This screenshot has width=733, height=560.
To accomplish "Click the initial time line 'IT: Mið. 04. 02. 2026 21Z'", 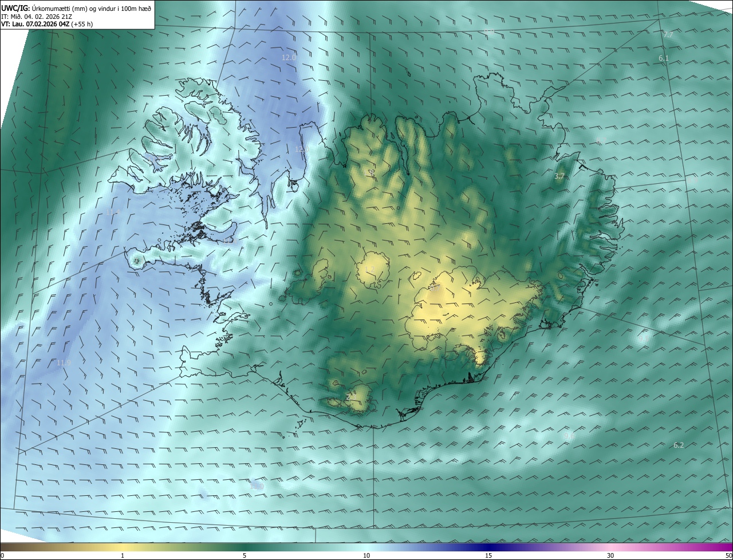I will 36,16.
